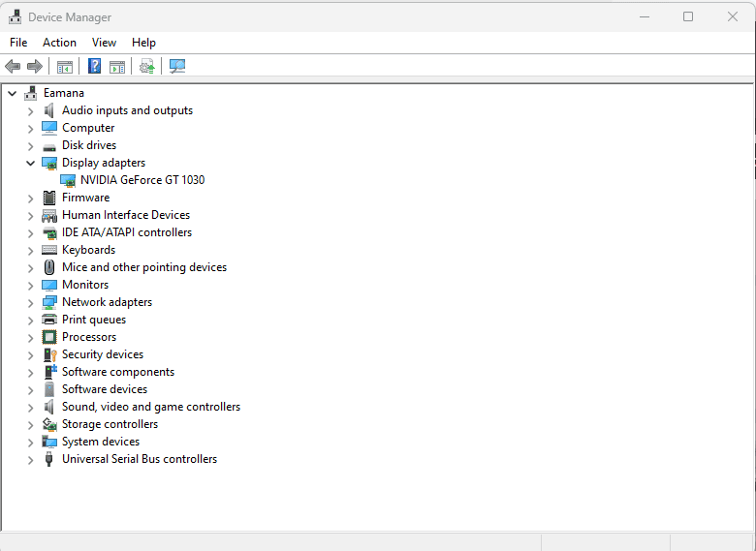The height and width of the screenshot is (551, 756).
Task: Expand the Print queues category
Action: (30, 321)
